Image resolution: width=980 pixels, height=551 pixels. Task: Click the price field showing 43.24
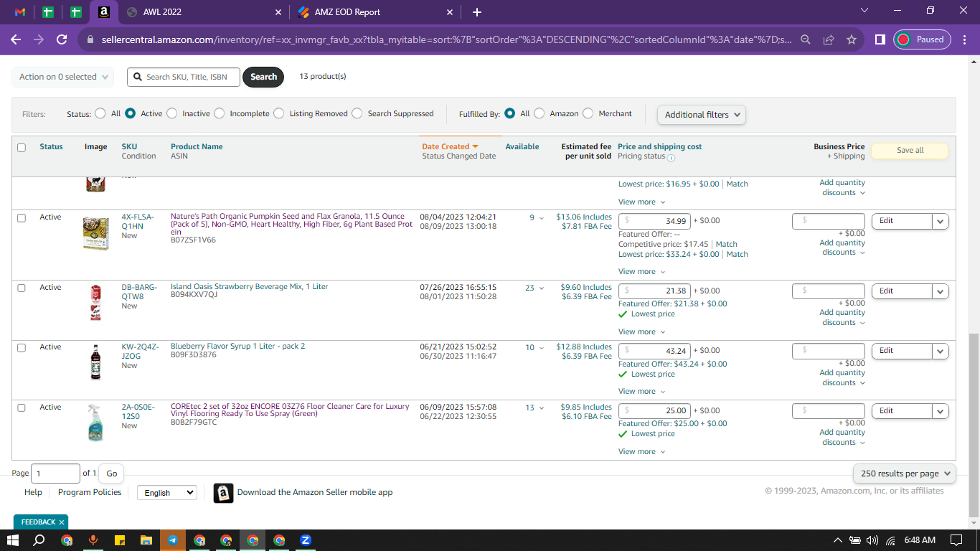[x=654, y=351]
